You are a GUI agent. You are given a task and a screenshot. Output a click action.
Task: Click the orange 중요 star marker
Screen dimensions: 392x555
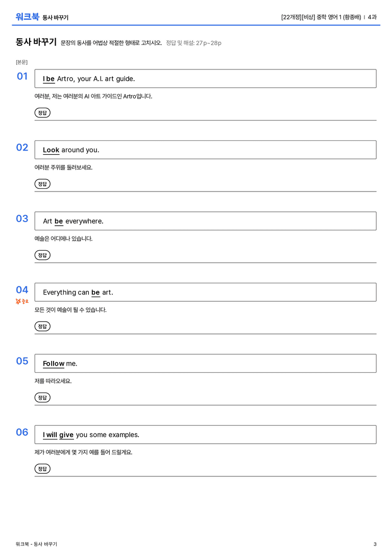point(22,302)
